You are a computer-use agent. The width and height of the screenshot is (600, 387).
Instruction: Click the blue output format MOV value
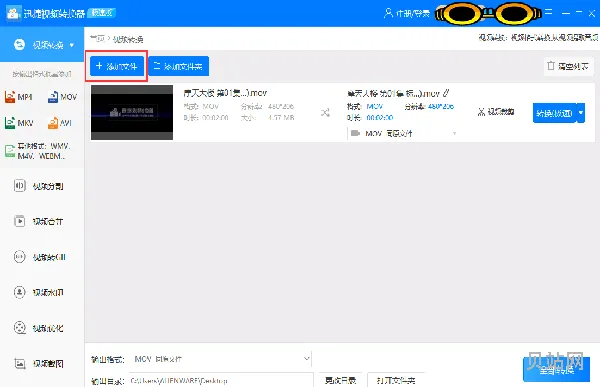374,106
